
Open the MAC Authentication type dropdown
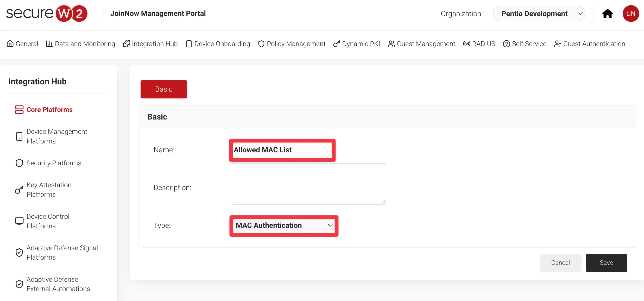click(284, 225)
